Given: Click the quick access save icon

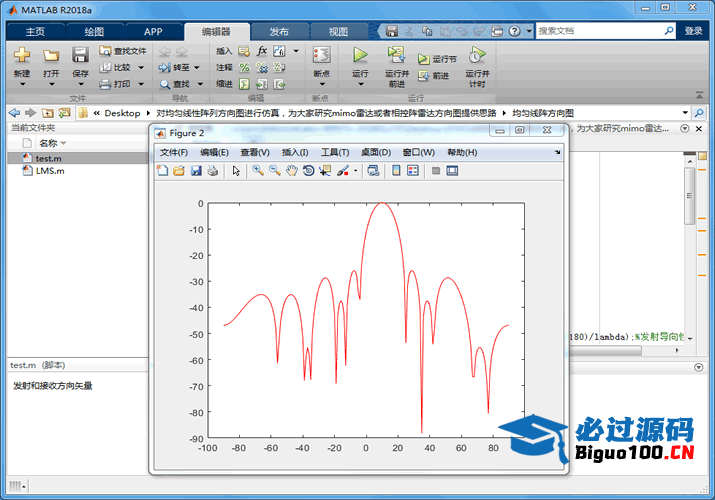Looking at the screenshot, I should 392,31.
